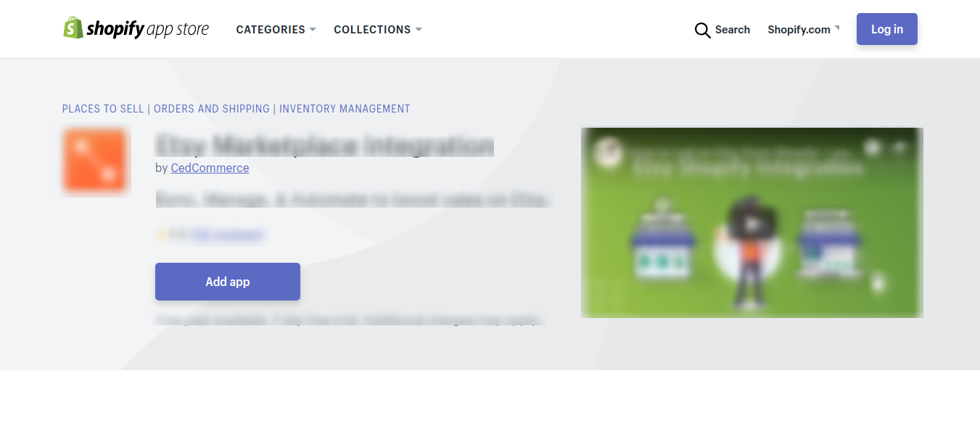The height and width of the screenshot is (429, 980).
Task: Click the Shopify bag logo
Action: tap(73, 28)
